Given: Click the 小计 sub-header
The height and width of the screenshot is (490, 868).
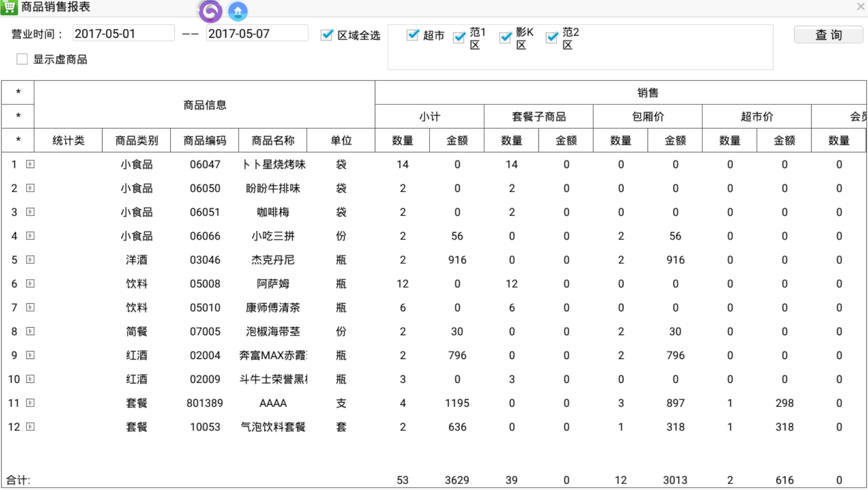Looking at the screenshot, I should point(430,116).
